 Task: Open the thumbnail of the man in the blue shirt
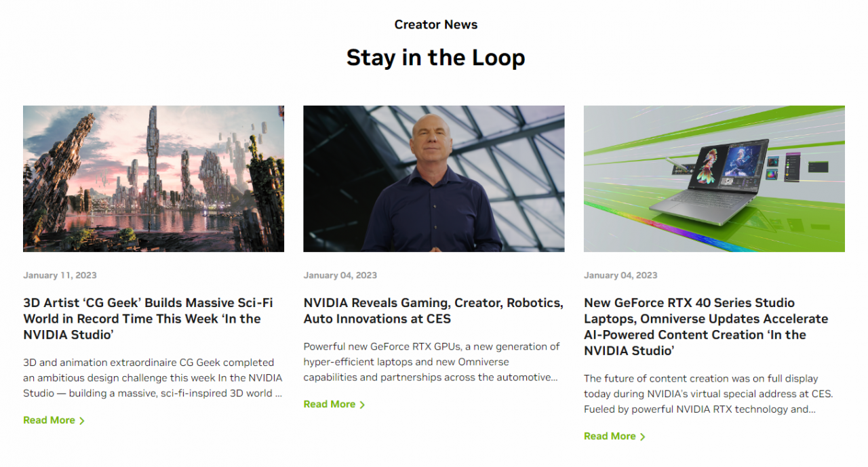[433, 178]
